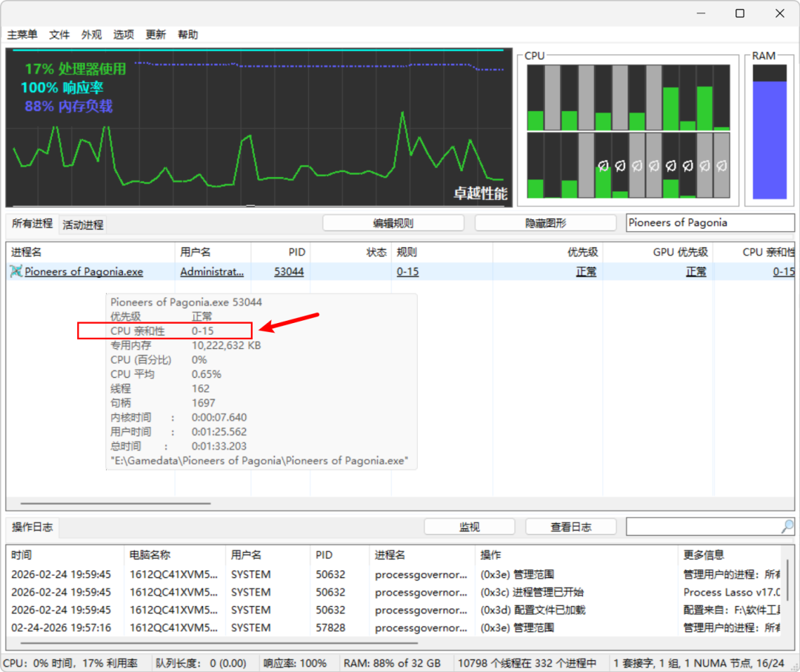Click the 0-15 rule value in 规则 column

click(x=407, y=271)
